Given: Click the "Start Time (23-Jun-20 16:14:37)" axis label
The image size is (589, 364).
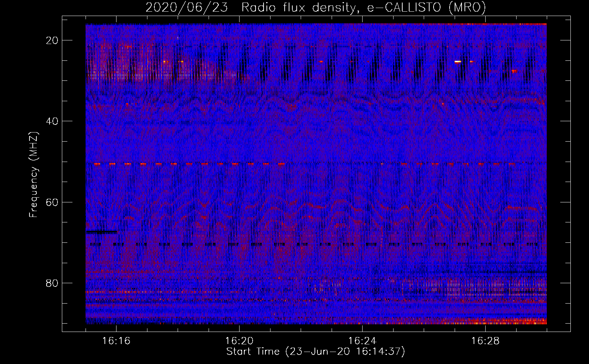Looking at the screenshot, I should click(316, 352).
